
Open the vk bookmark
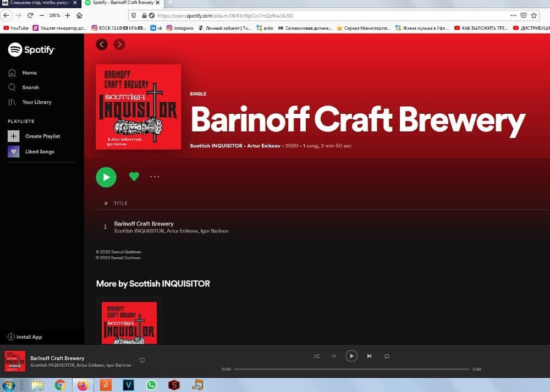click(156, 28)
